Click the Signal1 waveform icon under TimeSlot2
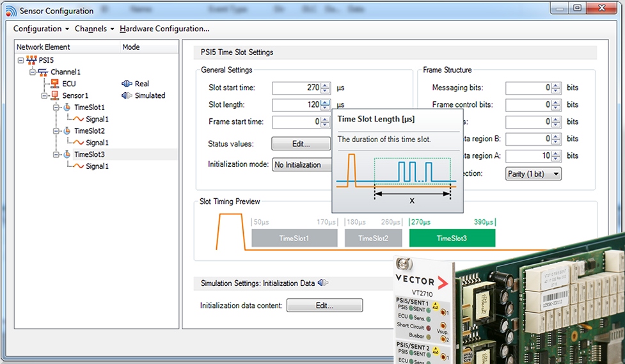 point(78,143)
